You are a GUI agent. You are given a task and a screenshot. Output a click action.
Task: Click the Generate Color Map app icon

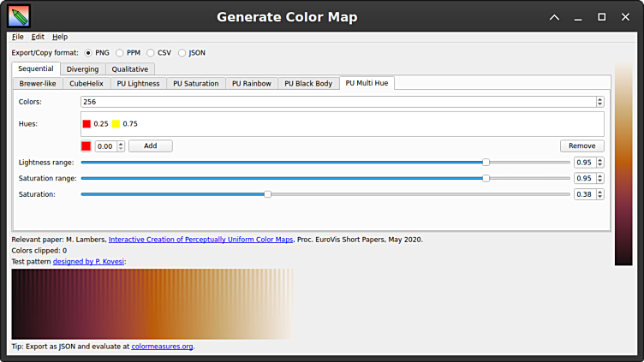[19, 16]
